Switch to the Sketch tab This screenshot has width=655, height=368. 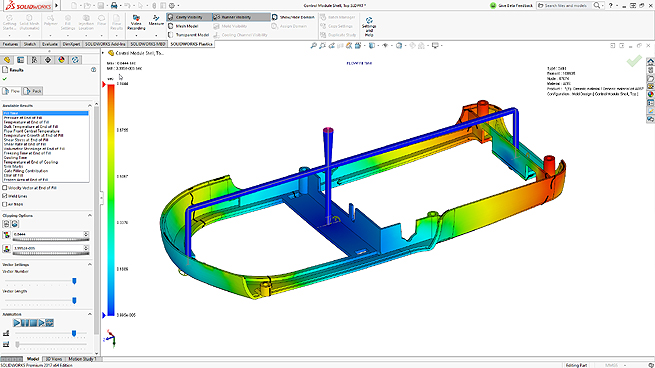point(30,44)
